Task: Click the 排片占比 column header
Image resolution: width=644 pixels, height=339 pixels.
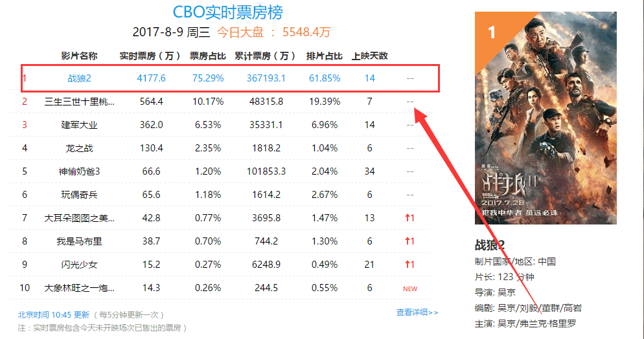Action: click(325, 56)
